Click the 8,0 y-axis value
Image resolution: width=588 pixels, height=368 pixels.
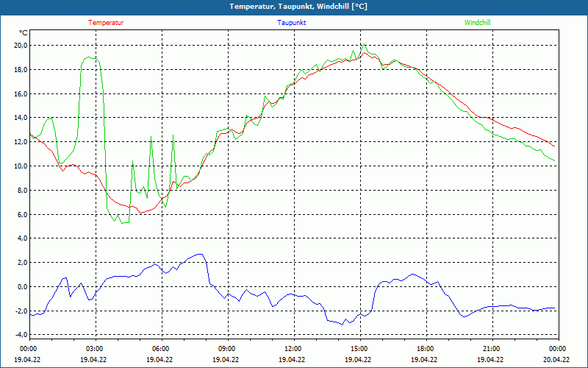[x=23, y=191]
